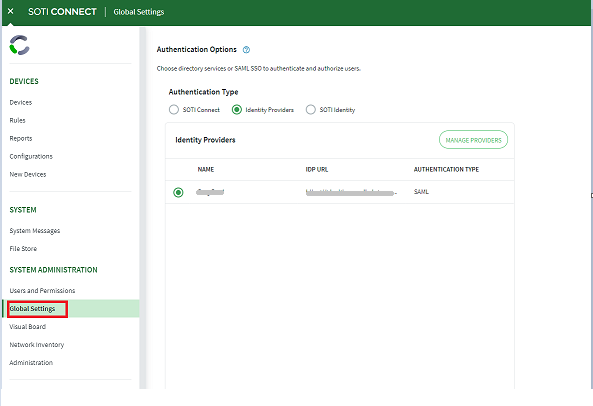Image resolution: width=593 pixels, height=406 pixels.
Task: Click Global Settings title in header bar
Action: (139, 12)
